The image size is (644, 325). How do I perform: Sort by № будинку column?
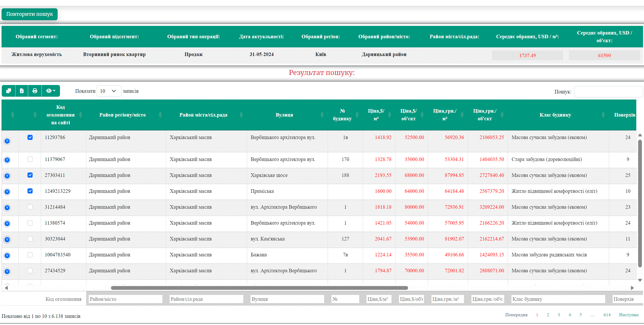(x=345, y=115)
